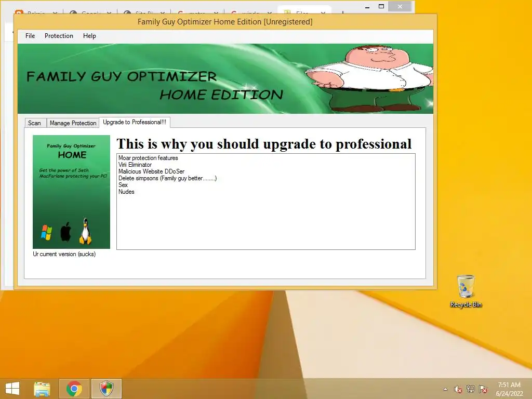
Task: Click the 'Ur current version (sucks)' label
Action: coord(64,254)
